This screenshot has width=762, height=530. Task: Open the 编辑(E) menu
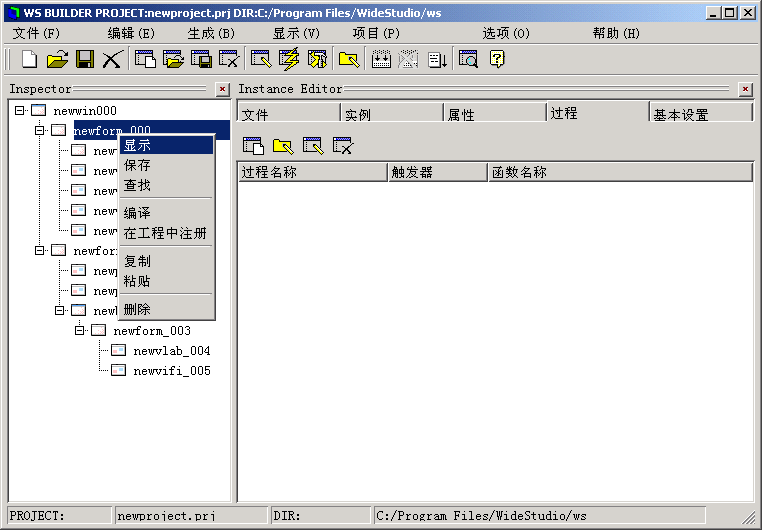tap(131, 33)
